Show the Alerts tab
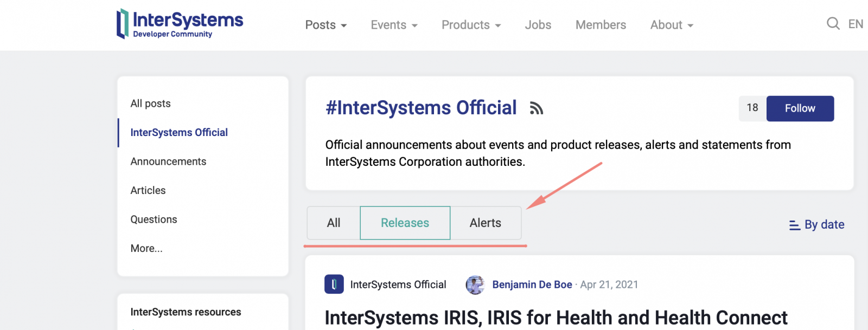The image size is (868, 330). coord(485,223)
